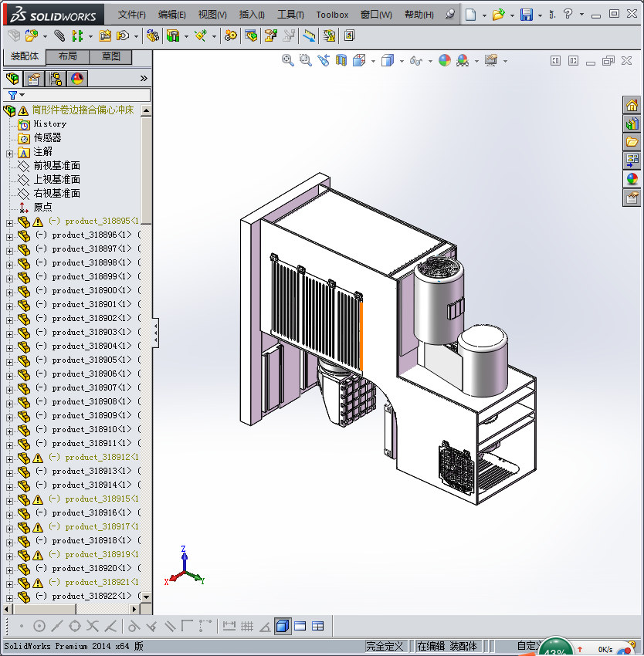Expand the 注解 folder node
Viewport: 644px width, 656px height.
(x=9, y=154)
